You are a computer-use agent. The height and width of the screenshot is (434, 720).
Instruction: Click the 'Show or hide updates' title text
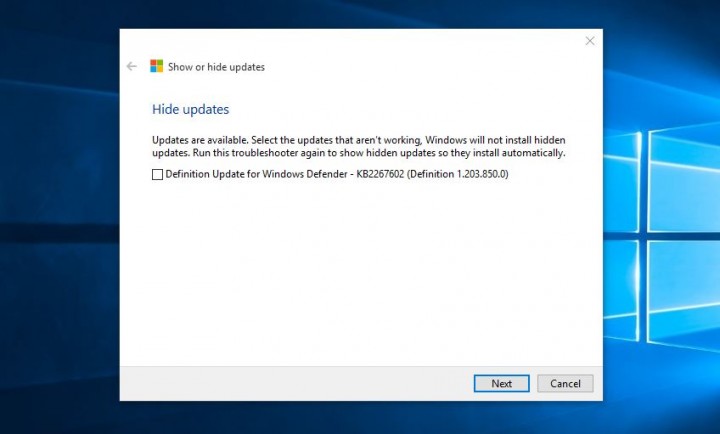216,67
